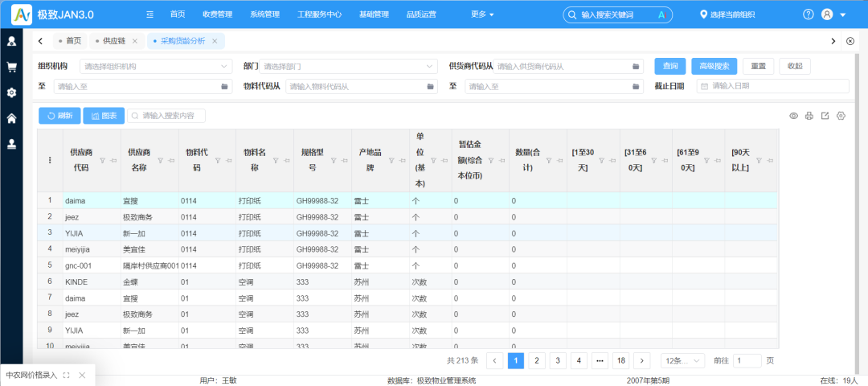Open the gear icon in left sidebar
The width and height of the screenshot is (868, 386).
[11, 92]
